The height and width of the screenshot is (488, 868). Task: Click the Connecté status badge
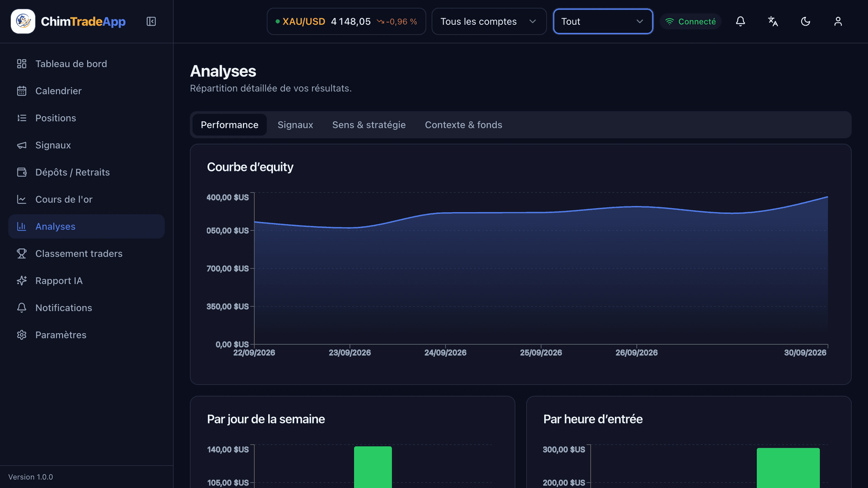click(690, 21)
